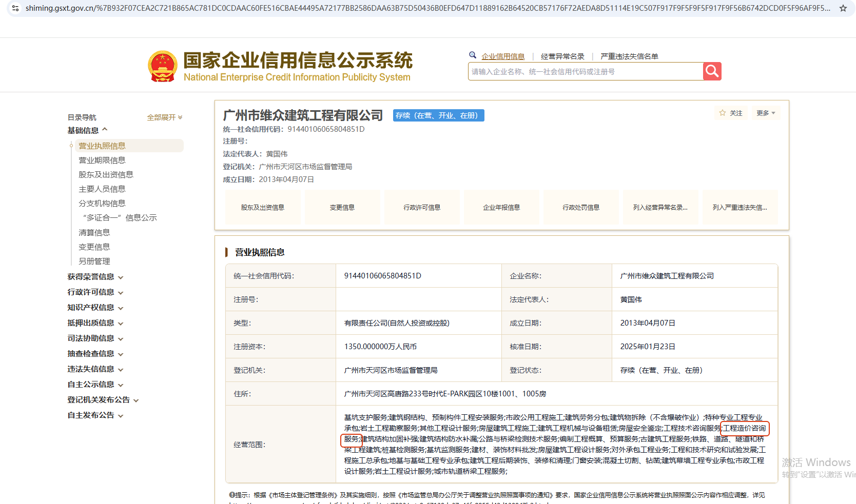Click 1350.000000万人民币 capital value
Screen dimensions: 856x504
click(380, 347)
